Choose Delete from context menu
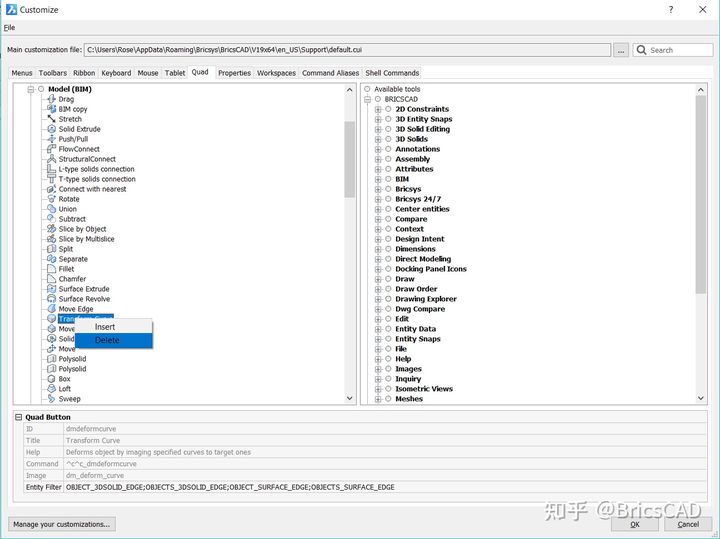Viewport: 720px width, 539px height. point(113,340)
